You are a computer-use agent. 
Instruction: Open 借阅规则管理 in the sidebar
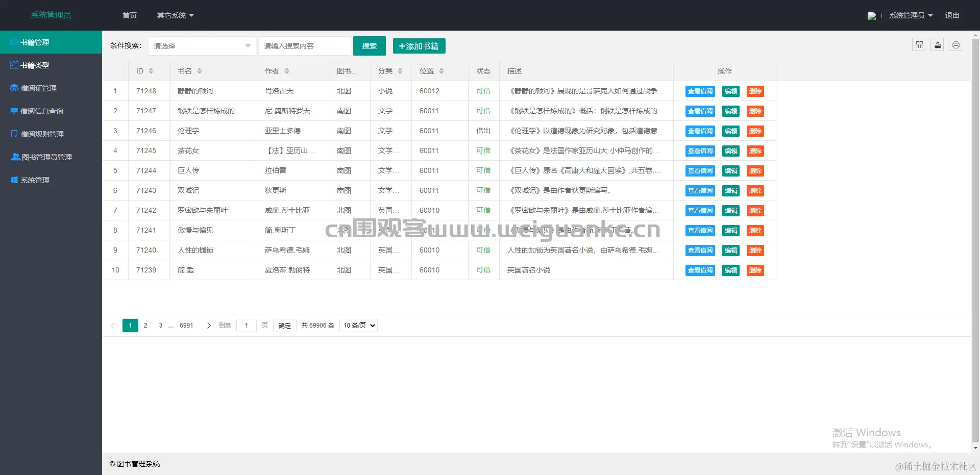click(x=51, y=134)
